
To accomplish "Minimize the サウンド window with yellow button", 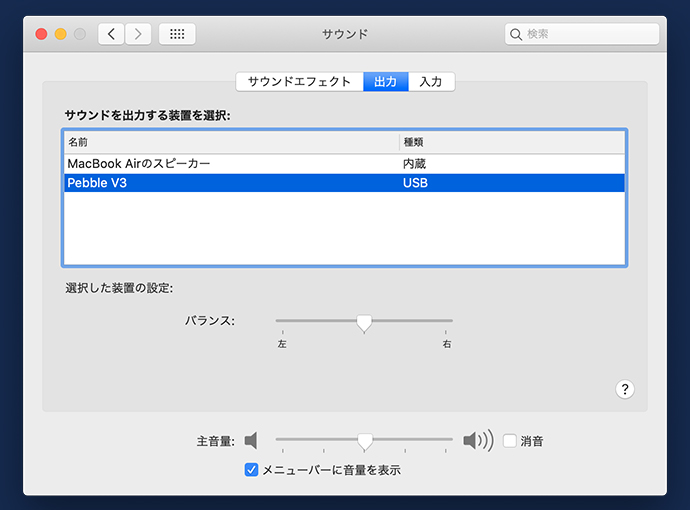I will point(60,34).
